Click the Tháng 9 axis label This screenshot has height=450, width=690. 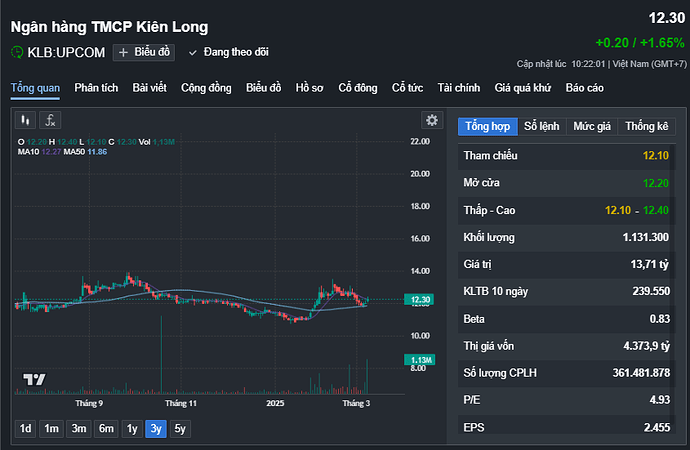click(89, 403)
